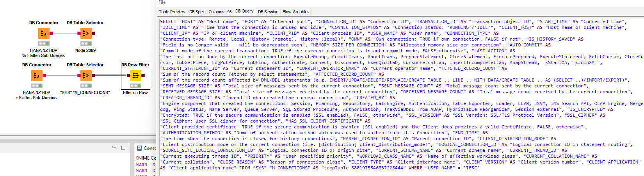644x176 pixels.
Task: Select the DB Query tab
Action: [x=244, y=11]
